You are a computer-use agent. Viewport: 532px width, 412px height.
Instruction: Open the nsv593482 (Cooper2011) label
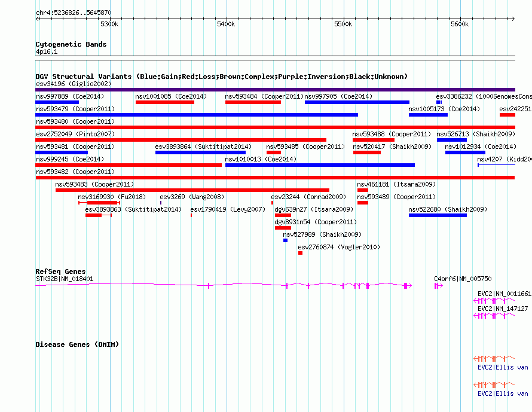[x=75, y=172]
